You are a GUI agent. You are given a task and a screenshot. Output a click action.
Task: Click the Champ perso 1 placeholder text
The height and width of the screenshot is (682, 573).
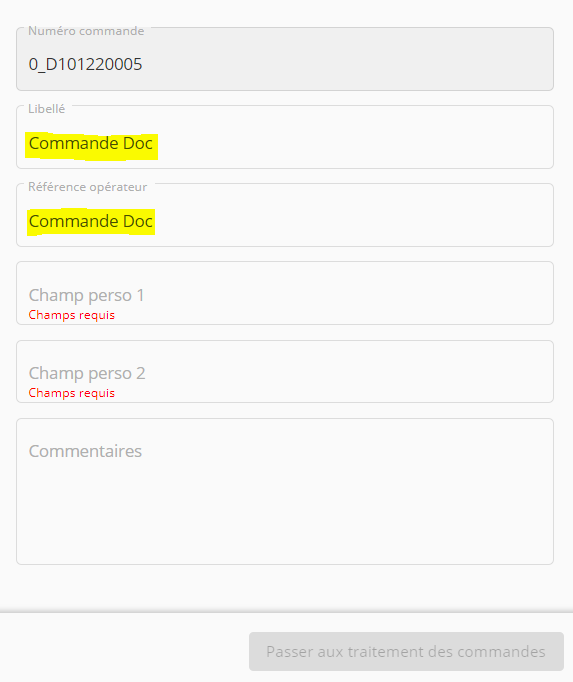[86, 295]
